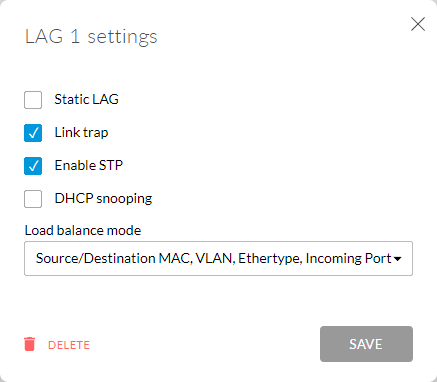
Task: Click the dropdown caret arrow
Action: [397, 259]
